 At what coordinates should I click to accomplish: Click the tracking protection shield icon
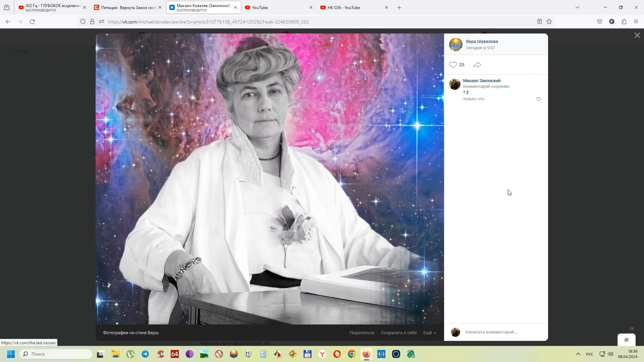(83, 21)
